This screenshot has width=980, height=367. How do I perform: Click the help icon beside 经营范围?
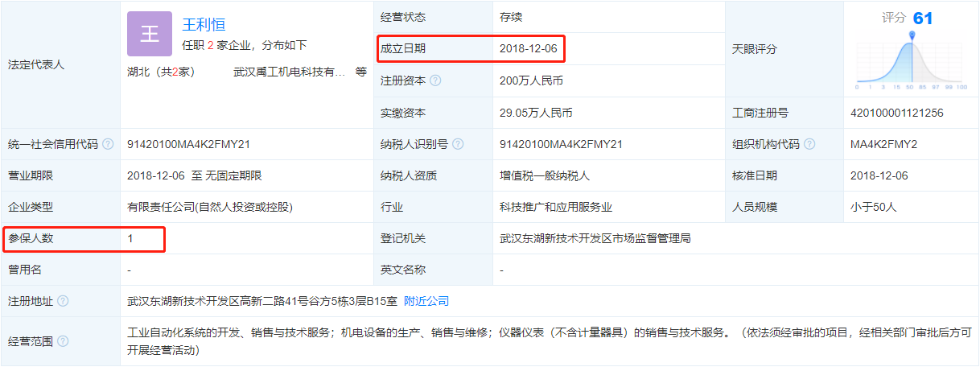point(63,341)
